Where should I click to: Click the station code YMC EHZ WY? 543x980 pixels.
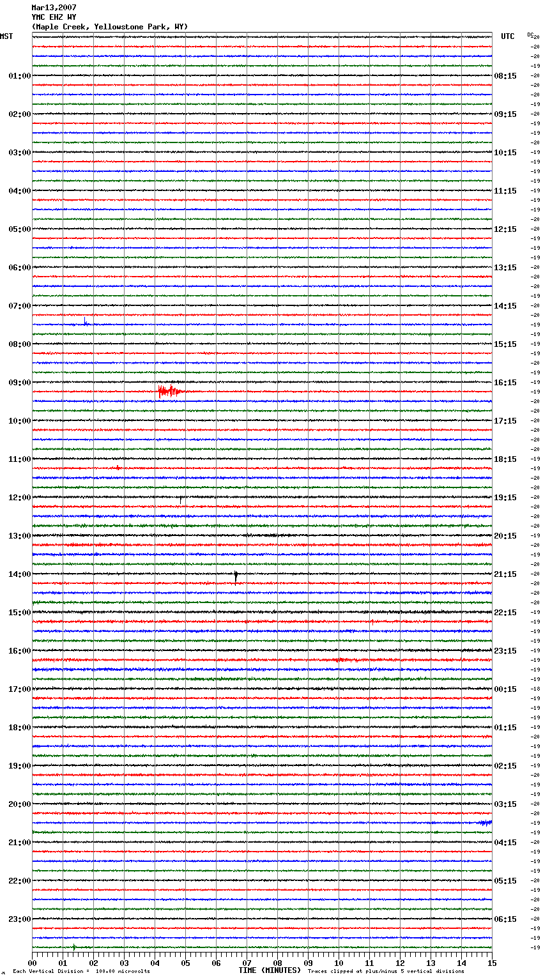point(54,17)
